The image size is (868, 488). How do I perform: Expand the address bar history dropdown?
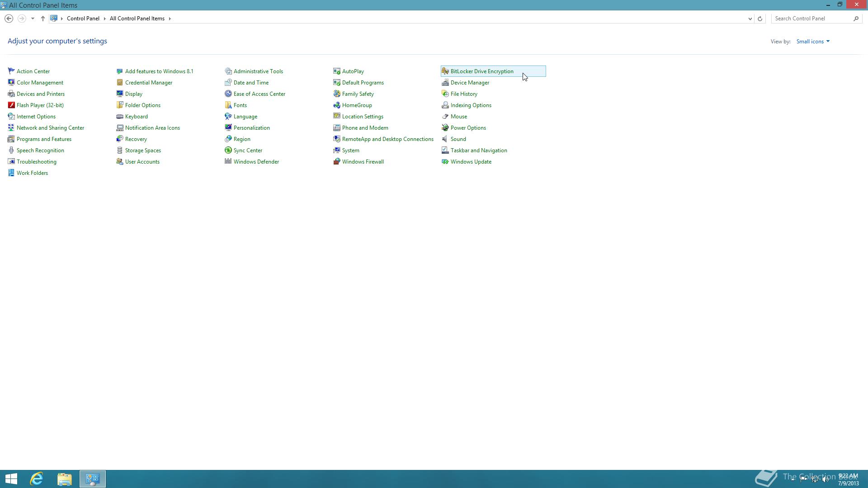tap(750, 19)
